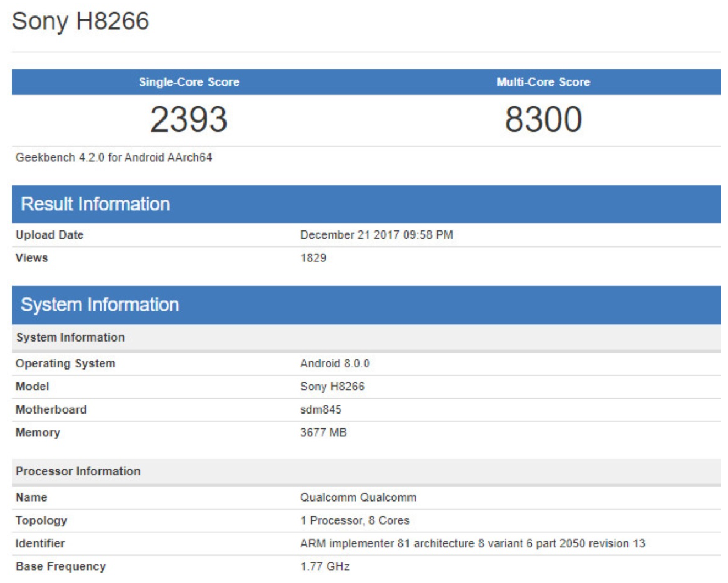Click the Model label
Image resolution: width=728 pixels, height=583 pixels.
point(32,387)
